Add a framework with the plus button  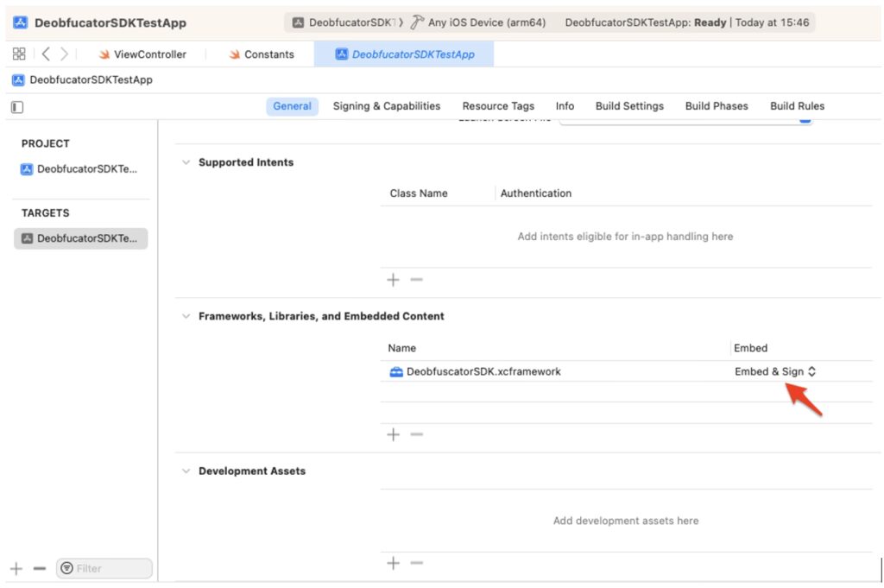pyautogui.click(x=393, y=434)
